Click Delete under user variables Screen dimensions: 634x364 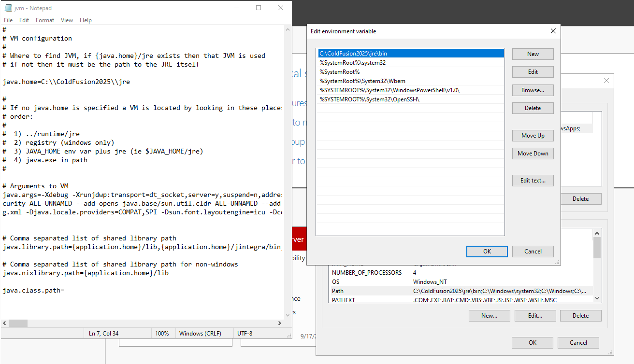580,199
